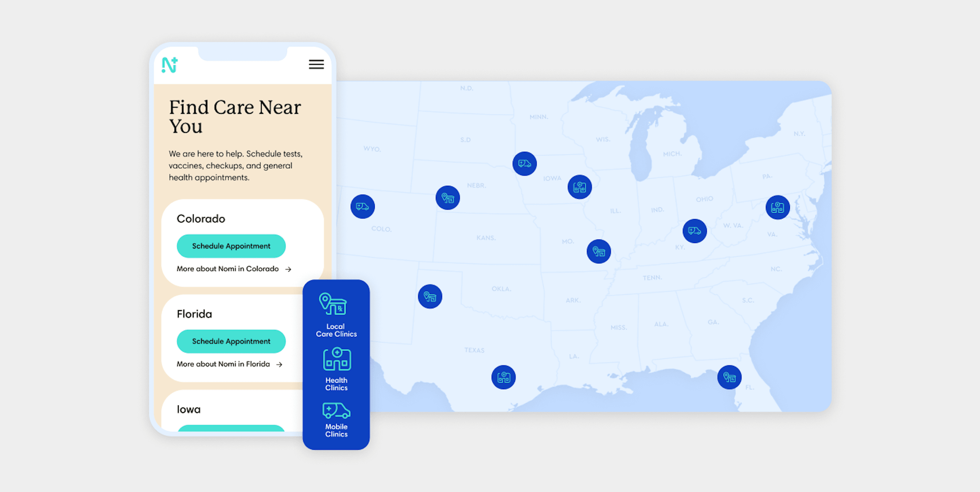
Task: Open the hamburger menu
Action: tap(316, 64)
